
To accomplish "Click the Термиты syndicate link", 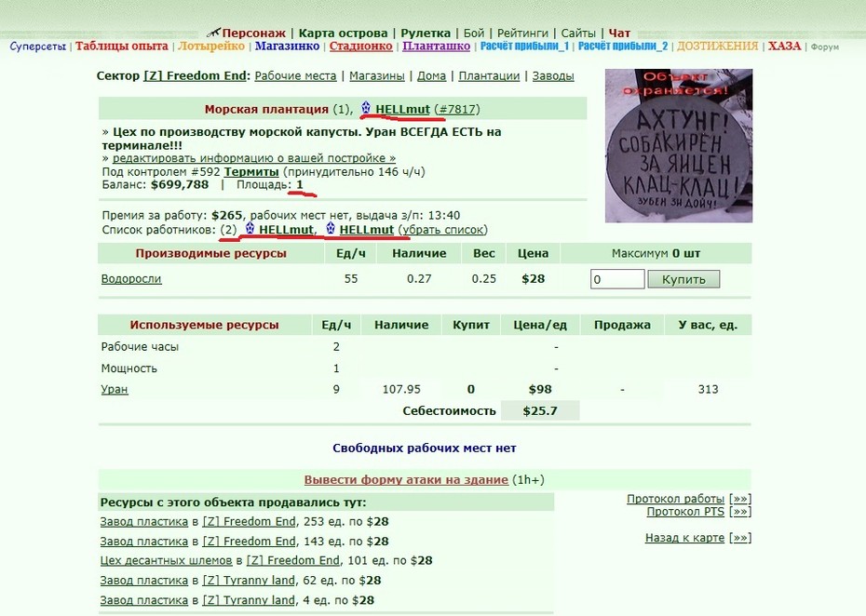I will [251, 171].
